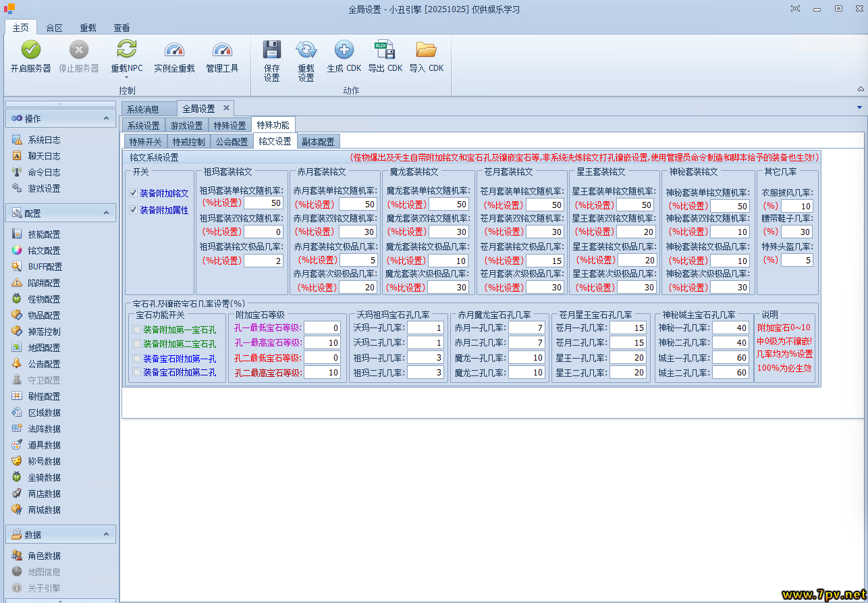Switch to the 副本配置 sub-tab
This screenshot has width=868, height=603.
point(318,142)
